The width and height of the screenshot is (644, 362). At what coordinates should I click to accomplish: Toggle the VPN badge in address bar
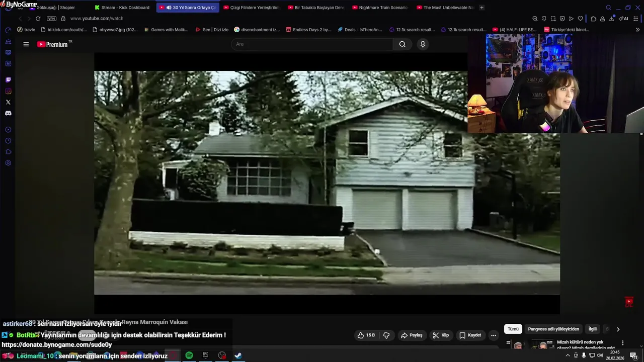51,19
